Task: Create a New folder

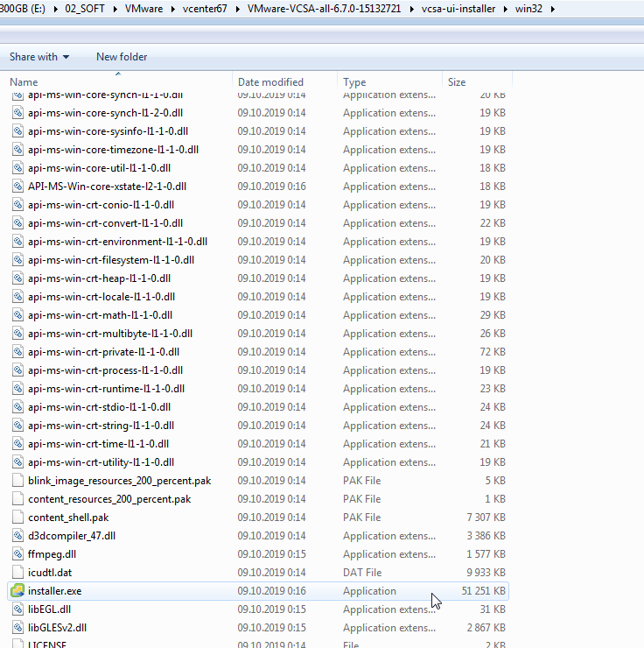Action: pyautogui.click(x=122, y=57)
